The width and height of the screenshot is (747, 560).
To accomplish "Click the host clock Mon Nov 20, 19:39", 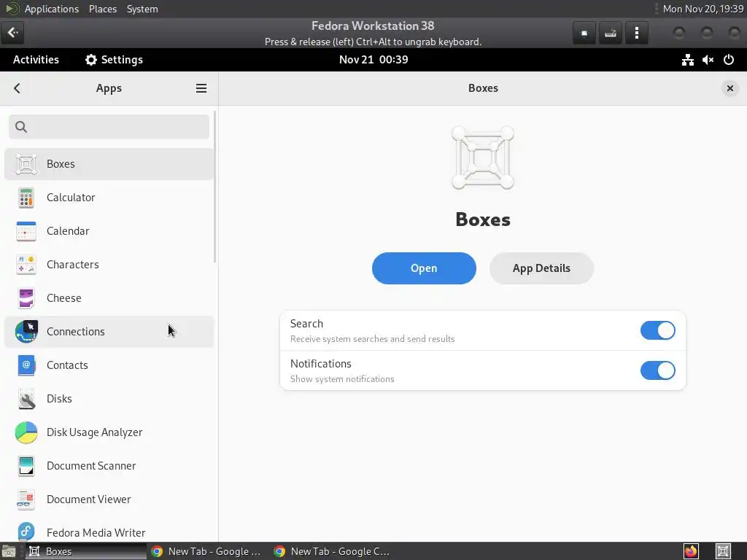I will click(703, 9).
